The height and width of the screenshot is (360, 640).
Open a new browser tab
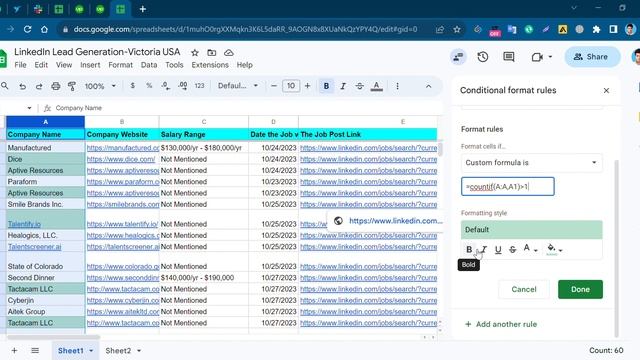pos(142,9)
